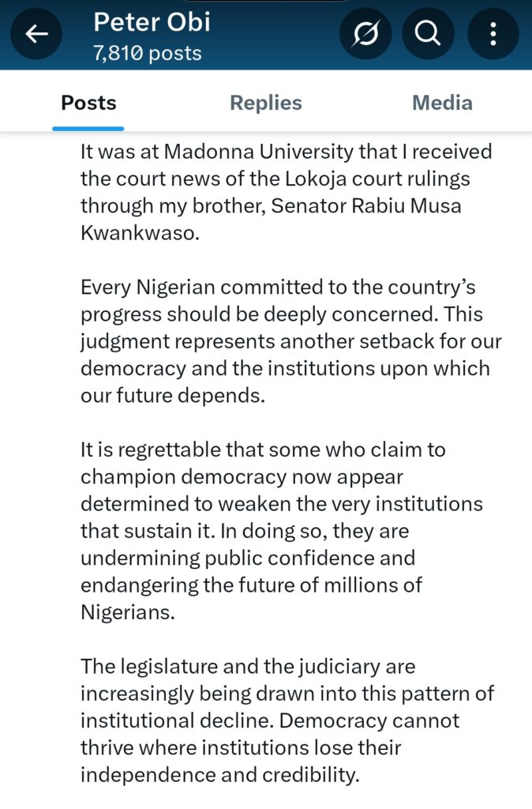
Task: Switch to the Posts tab
Action: coord(88,103)
